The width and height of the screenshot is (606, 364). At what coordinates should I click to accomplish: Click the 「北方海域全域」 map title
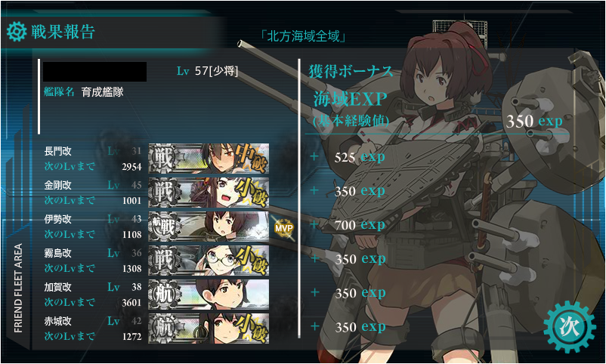click(x=302, y=36)
